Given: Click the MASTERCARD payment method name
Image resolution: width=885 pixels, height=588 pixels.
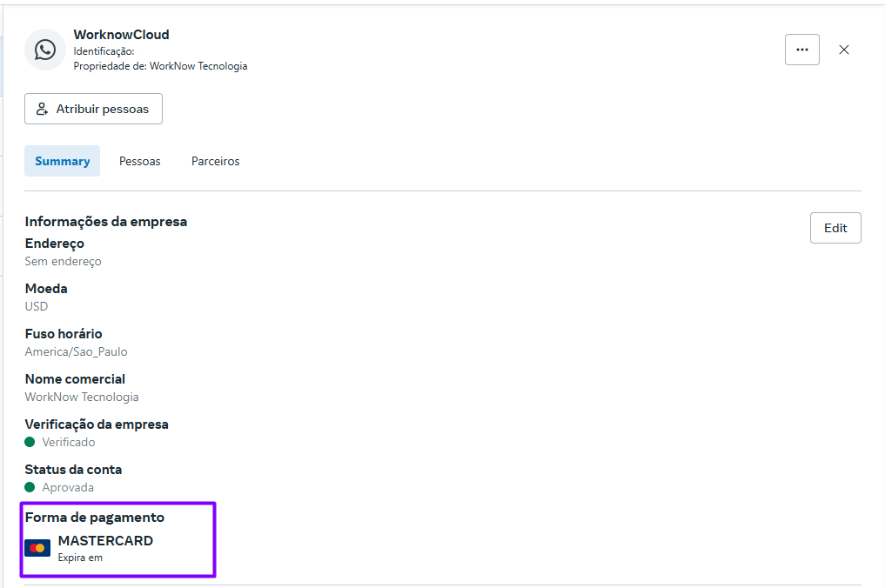Looking at the screenshot, I should 105,540.
